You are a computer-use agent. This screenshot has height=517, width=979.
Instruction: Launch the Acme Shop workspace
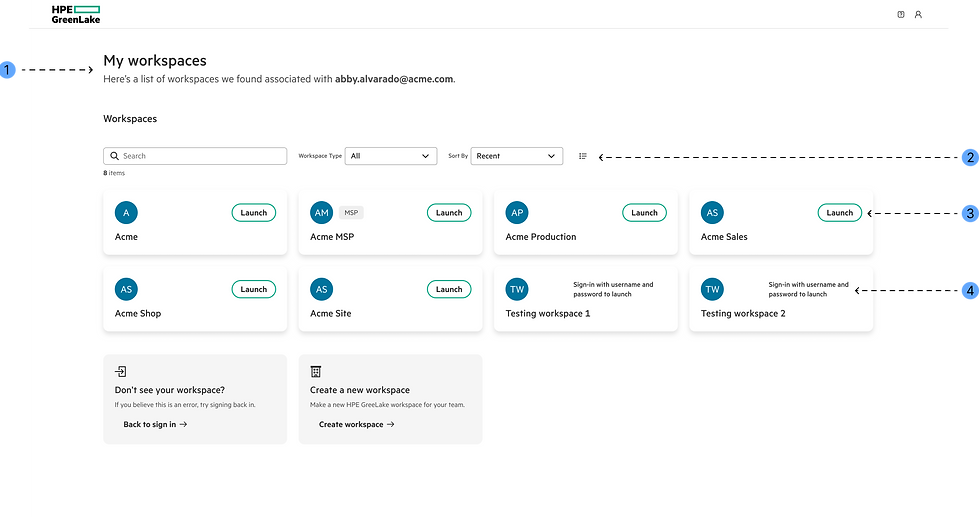[x=253, y=289]
